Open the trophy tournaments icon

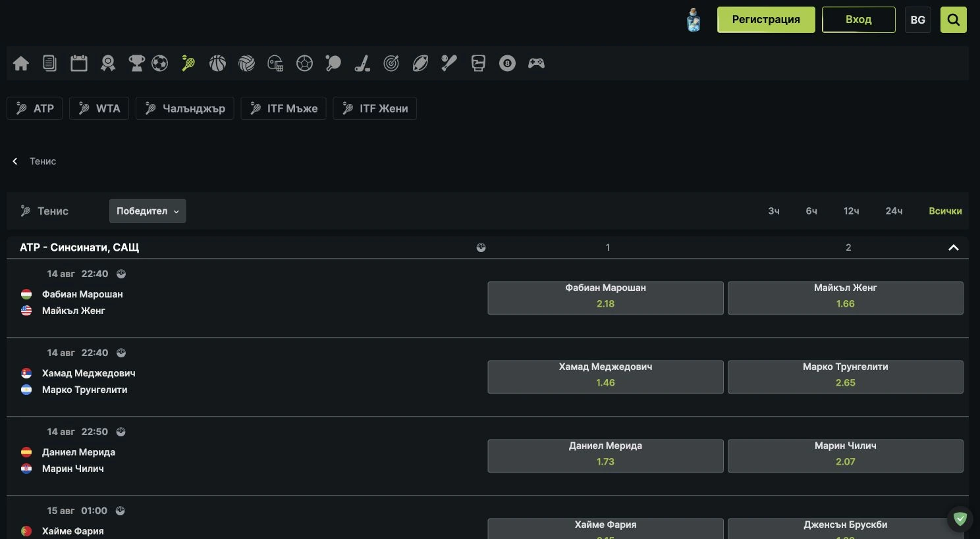136,63
